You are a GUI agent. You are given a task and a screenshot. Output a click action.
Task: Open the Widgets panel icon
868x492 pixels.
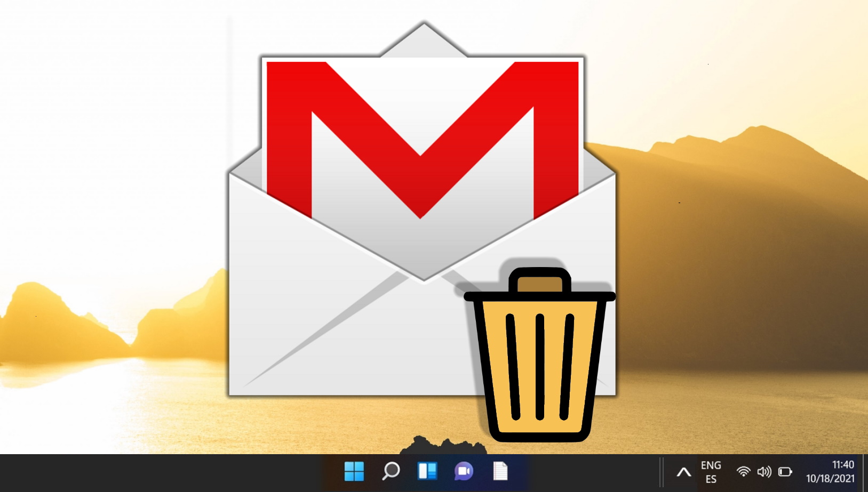pos(427,471)
